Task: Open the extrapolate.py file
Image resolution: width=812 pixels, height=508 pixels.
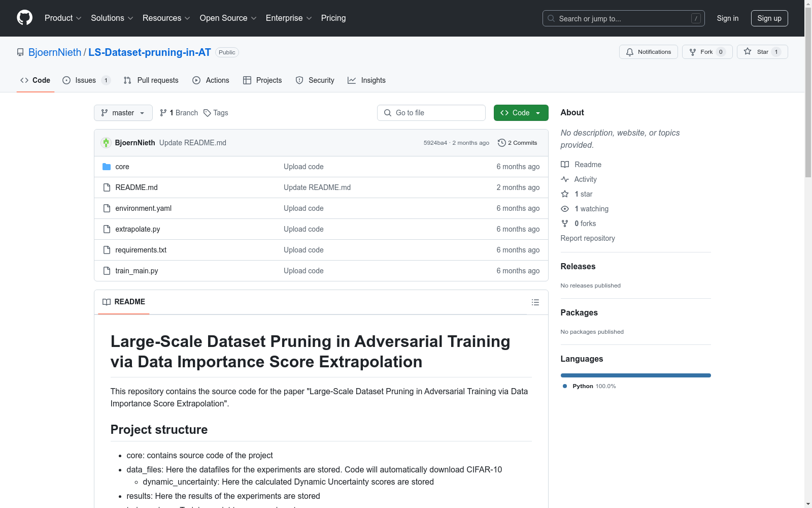Action: [138, 229]
